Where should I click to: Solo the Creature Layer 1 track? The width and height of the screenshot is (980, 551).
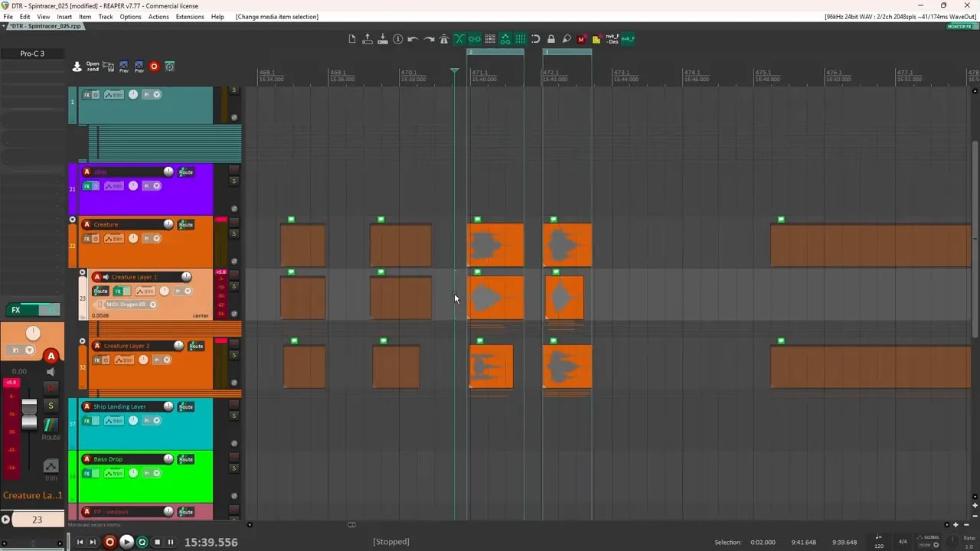(x=234, y=285)
